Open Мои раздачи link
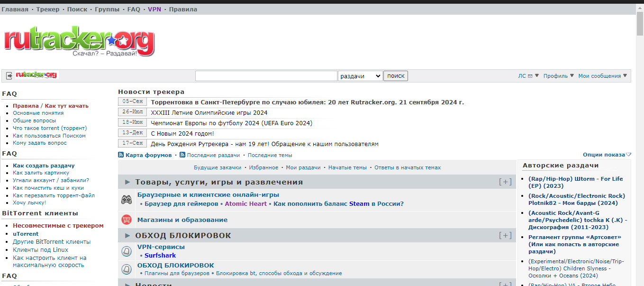Image resolution: width=644 pixels, height=286 pixels. pyautogui.click(x=303, y=167)
